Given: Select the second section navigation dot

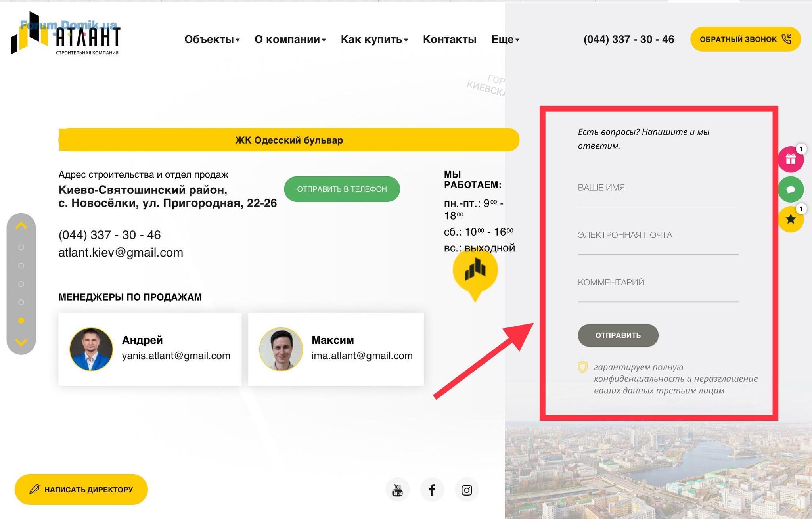Looking at the screenshot, I should coord(21,266).
